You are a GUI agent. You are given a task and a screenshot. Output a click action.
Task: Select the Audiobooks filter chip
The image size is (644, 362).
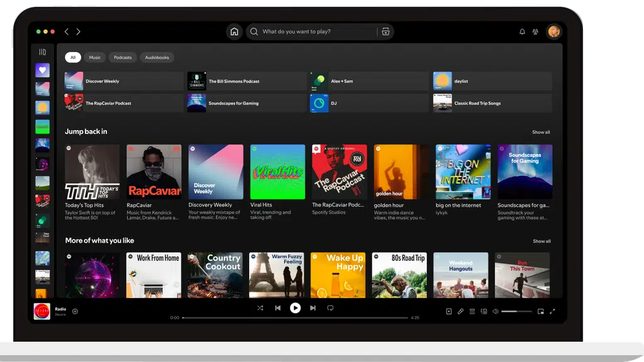tap(157, 57)
